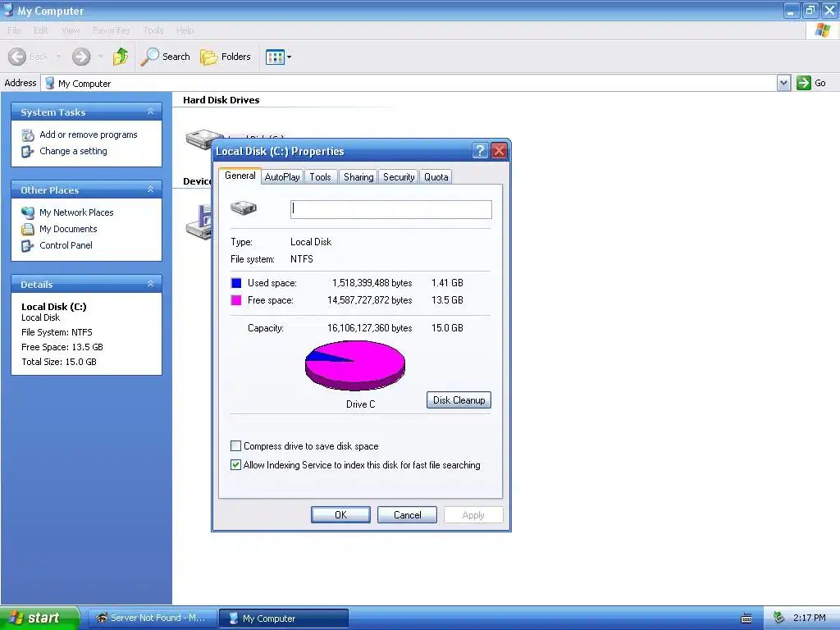
Task: Collapse the Other Places panel
Action: [x=151, y=189]
